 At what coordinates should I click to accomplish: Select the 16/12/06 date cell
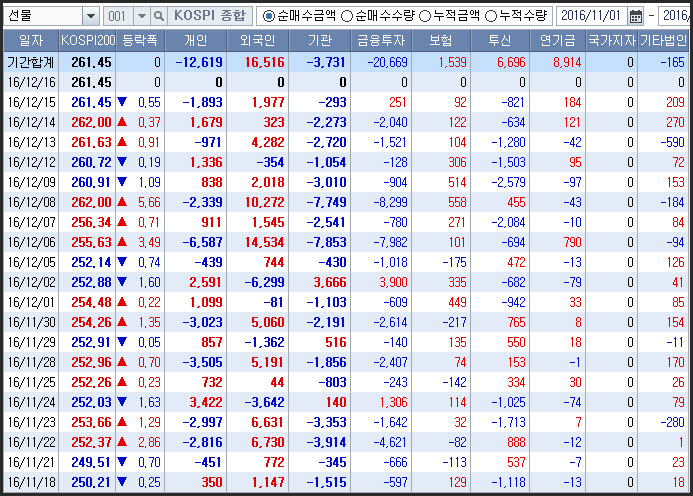point(31,242)
